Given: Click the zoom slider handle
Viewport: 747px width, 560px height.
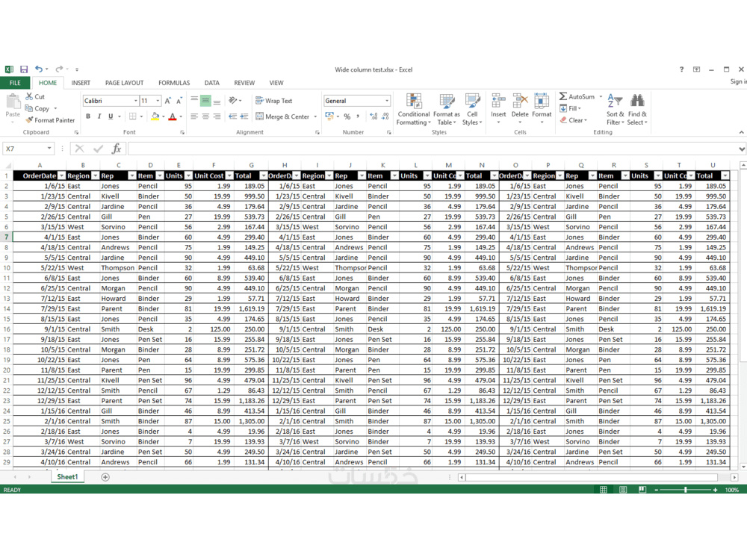Looking at the screenshot, I should tap(686, 490).
